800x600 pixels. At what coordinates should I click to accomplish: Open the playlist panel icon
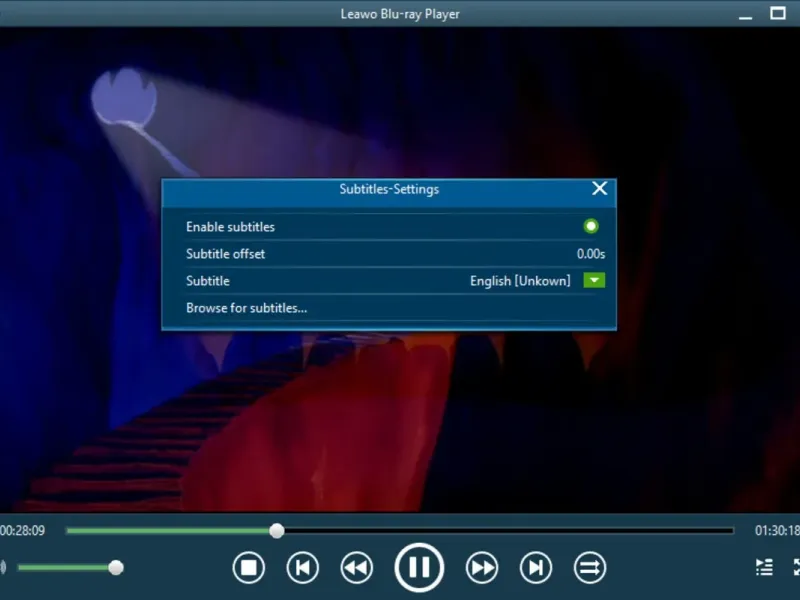764,567
